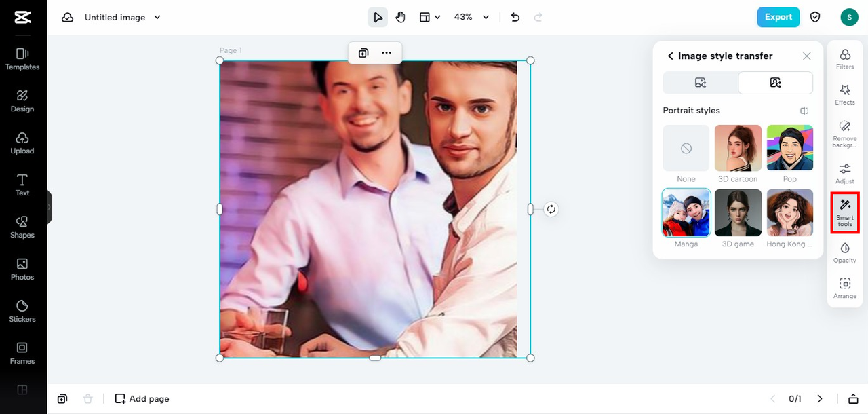Apply the 3D game portrait style

738,212
